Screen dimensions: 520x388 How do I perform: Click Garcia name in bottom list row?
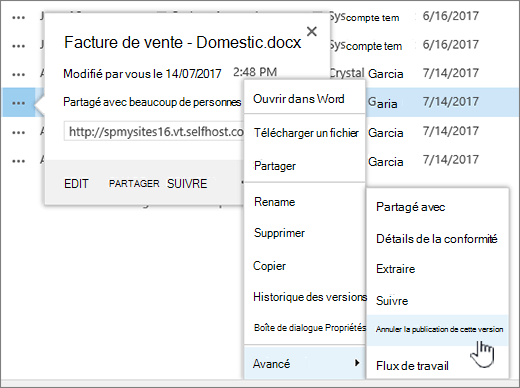(x=386, y=162)
